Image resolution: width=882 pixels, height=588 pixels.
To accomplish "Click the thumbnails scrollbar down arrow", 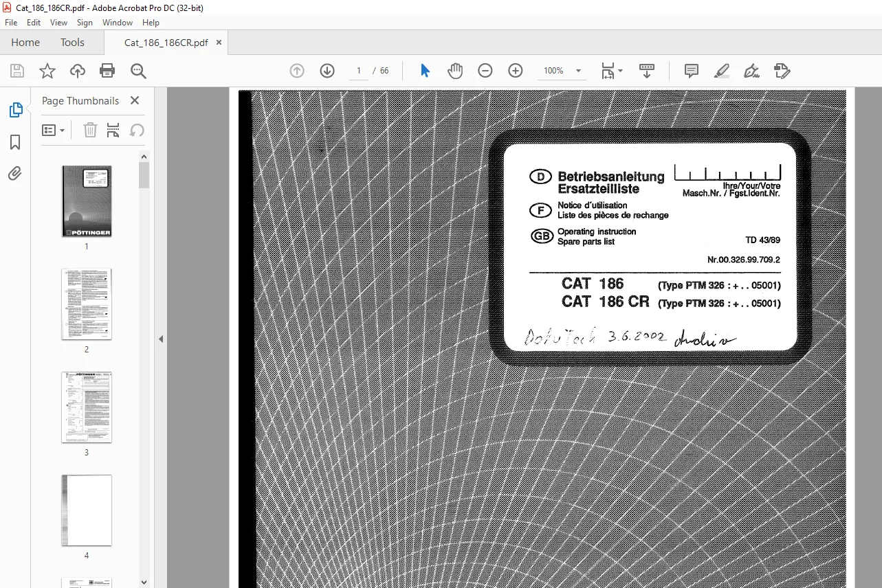I will (144, 582).
